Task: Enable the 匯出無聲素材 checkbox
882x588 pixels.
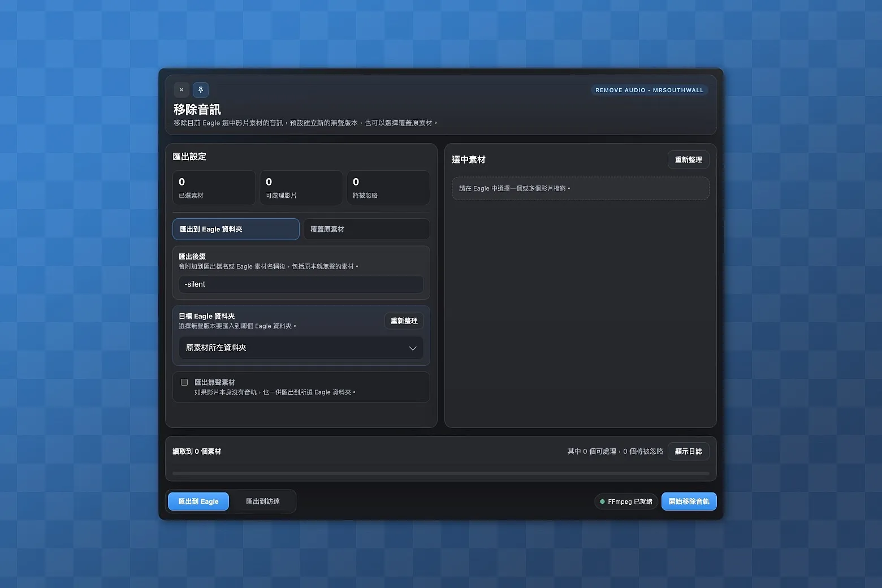Action: point(184,382)
